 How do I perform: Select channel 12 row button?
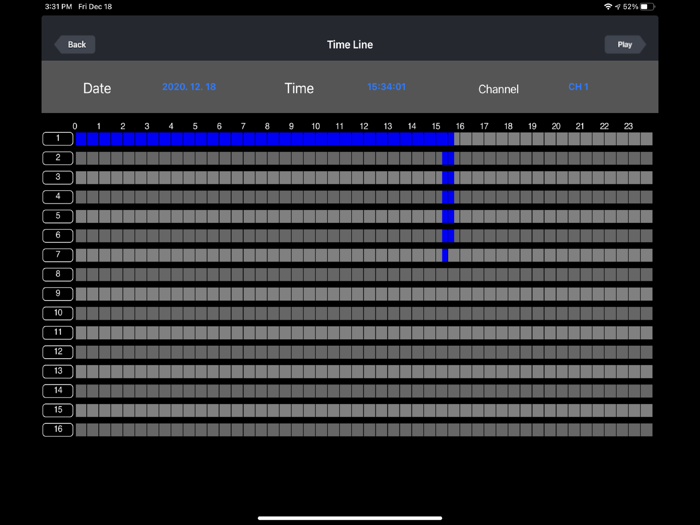58,352
